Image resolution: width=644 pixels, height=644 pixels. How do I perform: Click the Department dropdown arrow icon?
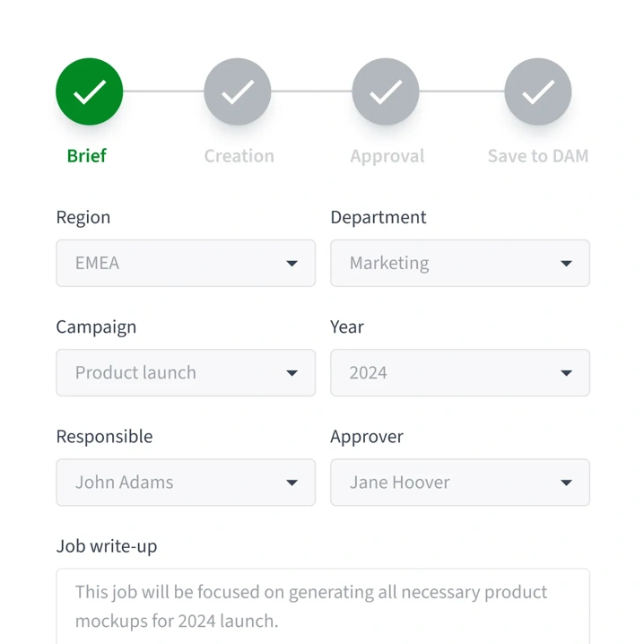point(566,264)
